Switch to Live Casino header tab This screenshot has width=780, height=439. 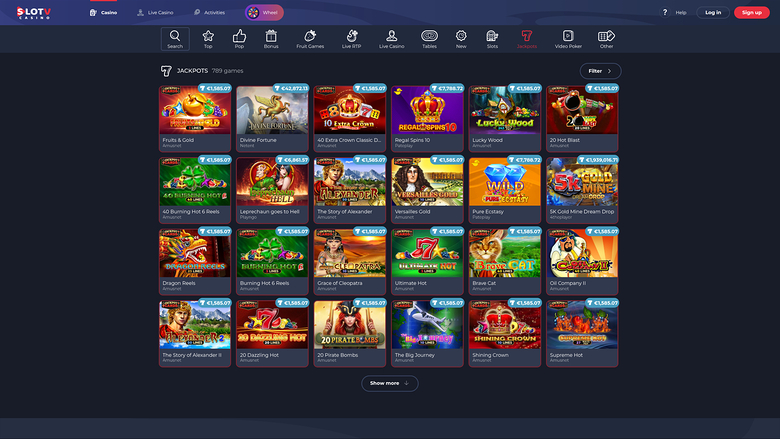click(155, 12)
